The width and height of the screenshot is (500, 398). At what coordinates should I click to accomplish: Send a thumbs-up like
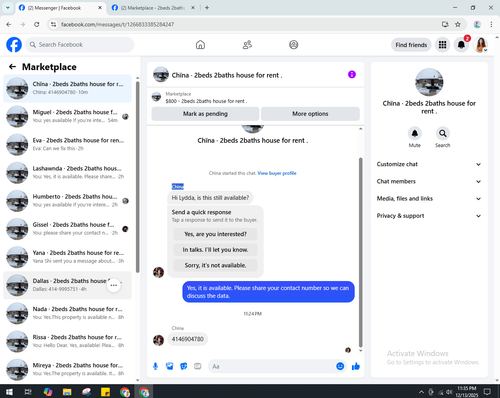coord(356,366)
